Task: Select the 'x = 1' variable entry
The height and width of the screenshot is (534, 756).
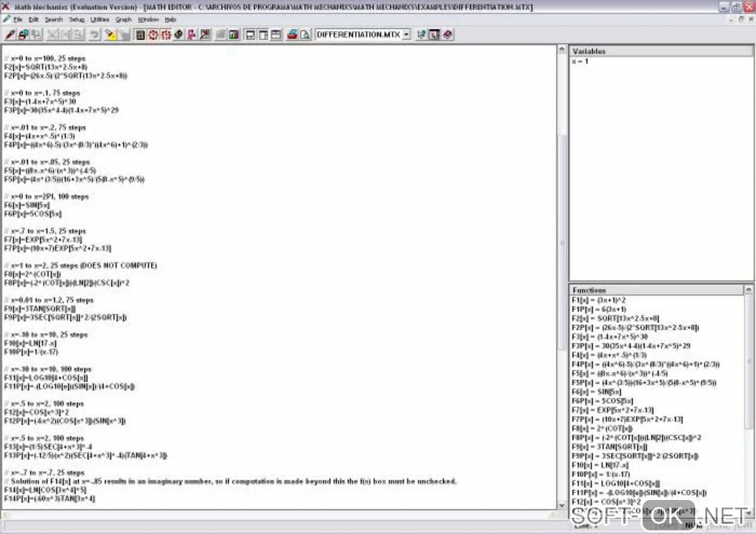Action: (x=580, y=61)
